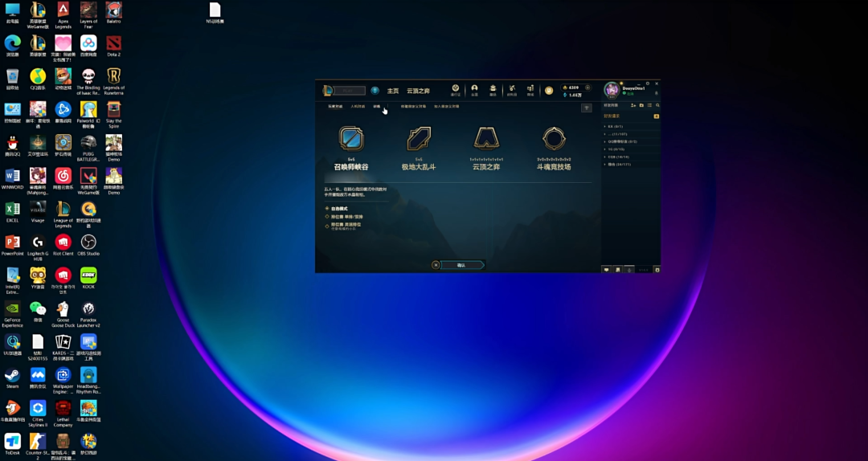Open the hextech loot hammer icon
Image resolution: width=868 pixels, height=461 pixels.
(x=512, y=90)
